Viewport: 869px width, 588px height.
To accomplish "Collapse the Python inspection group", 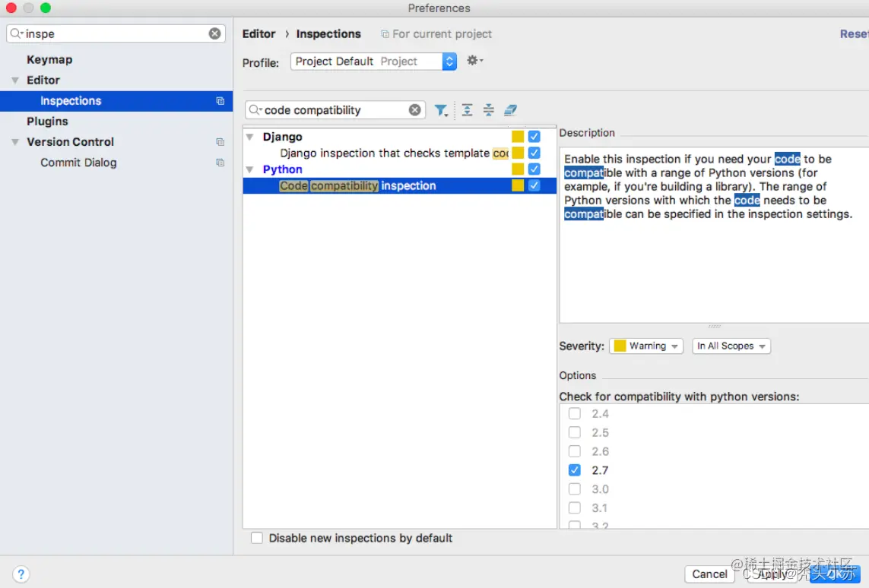I will tap(250, 169).
